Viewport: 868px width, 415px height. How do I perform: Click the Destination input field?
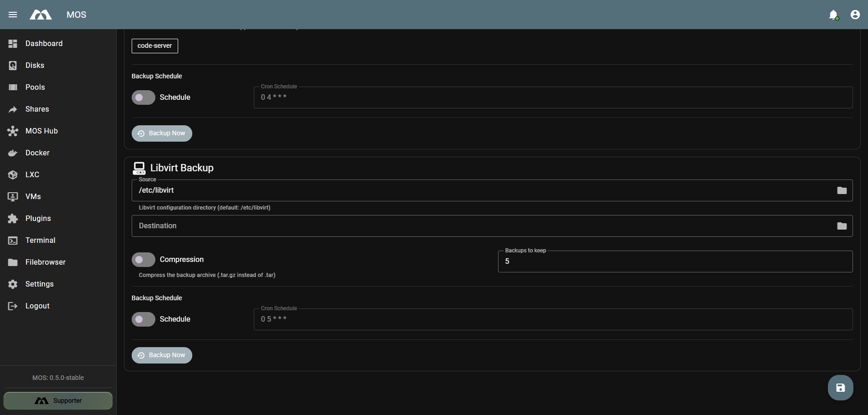(x=492, y=226)
